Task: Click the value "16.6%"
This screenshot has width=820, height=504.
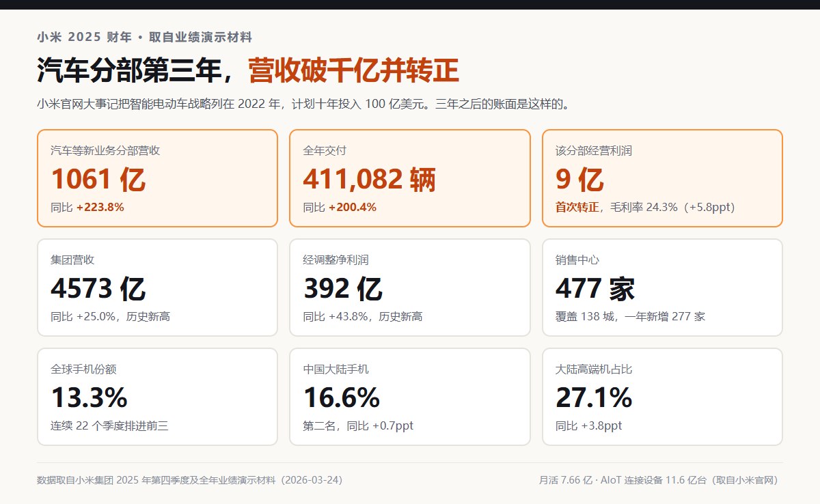Action: (x=342, y=397)
